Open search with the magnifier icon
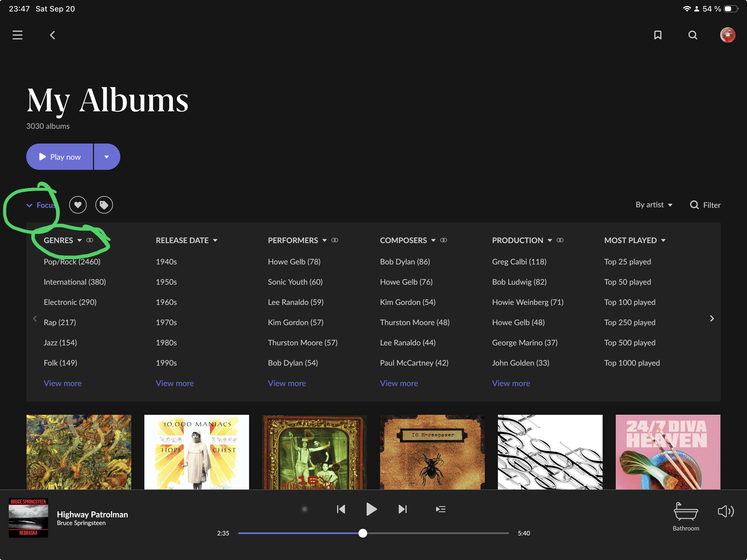747x560 pixels. pyautogui.click(x=693, y=35)
